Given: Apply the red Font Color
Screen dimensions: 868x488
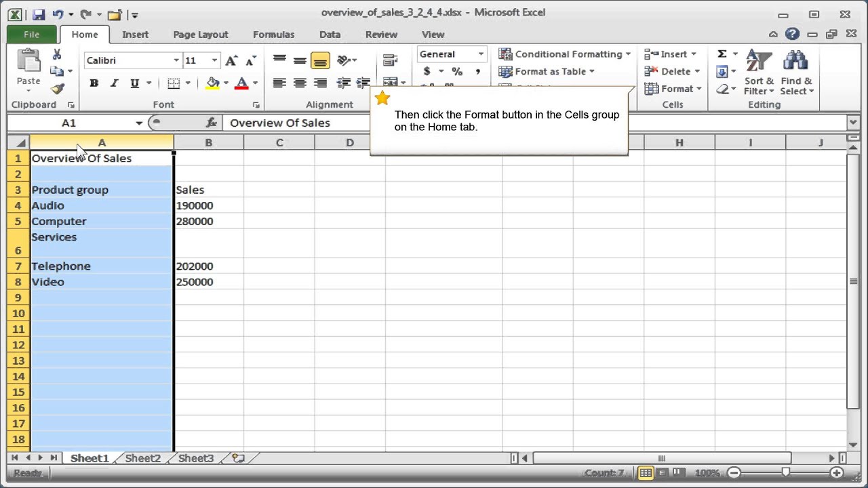Looking at the screenshot, I should pyautogui.click(x=241, y=83).
